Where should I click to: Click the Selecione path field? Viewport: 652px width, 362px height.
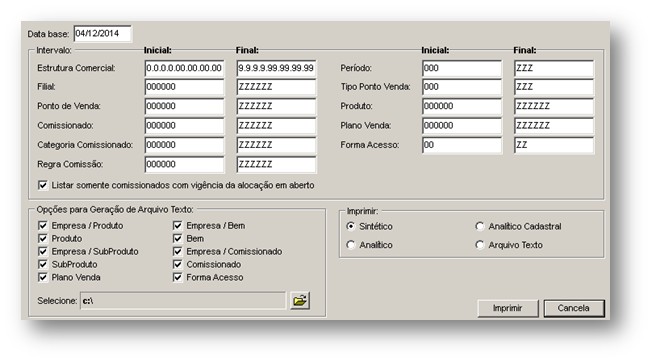[183, 300]
